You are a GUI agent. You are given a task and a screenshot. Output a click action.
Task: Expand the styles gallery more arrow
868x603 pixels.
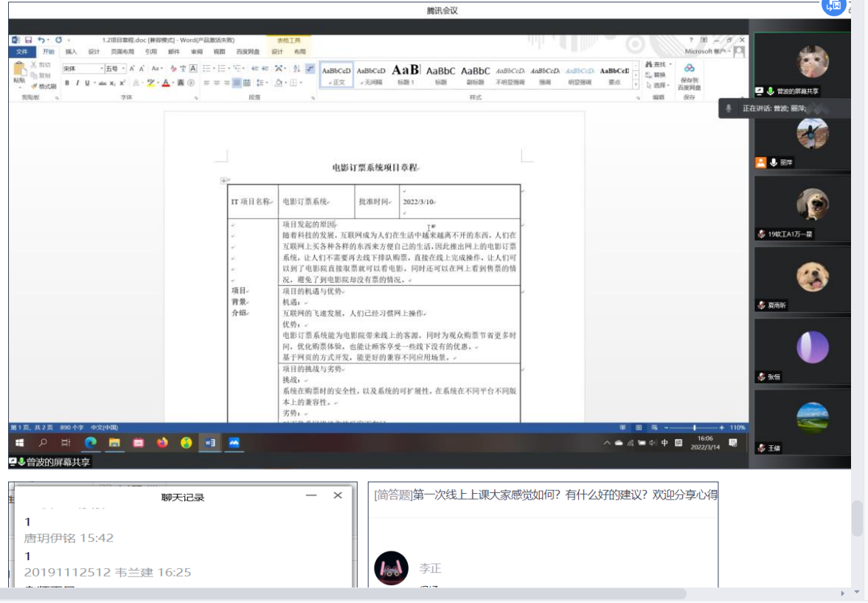[x=637, y=84]
